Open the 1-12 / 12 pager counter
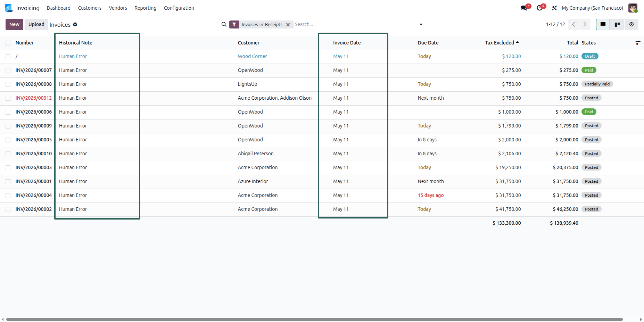The width and height of the screenshot is (644, 322). 555,24
